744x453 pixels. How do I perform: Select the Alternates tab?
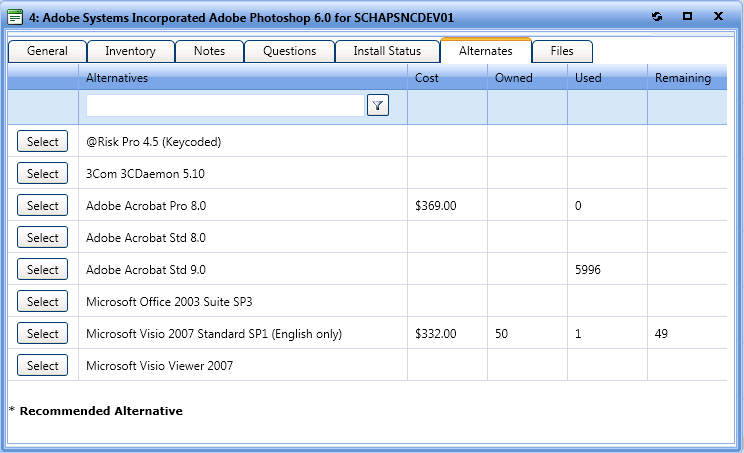[x=486, y=51]
